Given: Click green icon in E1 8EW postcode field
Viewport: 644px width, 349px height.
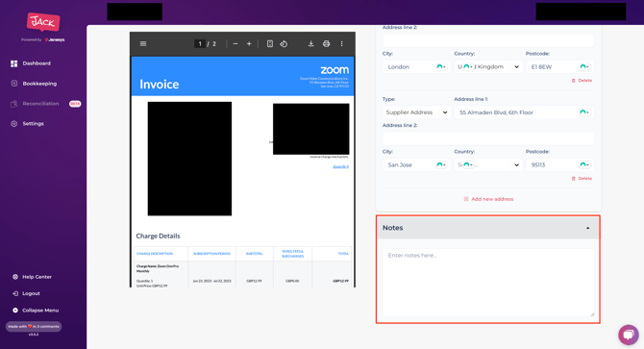Looking at the screenshot, I should pyautogui.click(x=584, y=67).
